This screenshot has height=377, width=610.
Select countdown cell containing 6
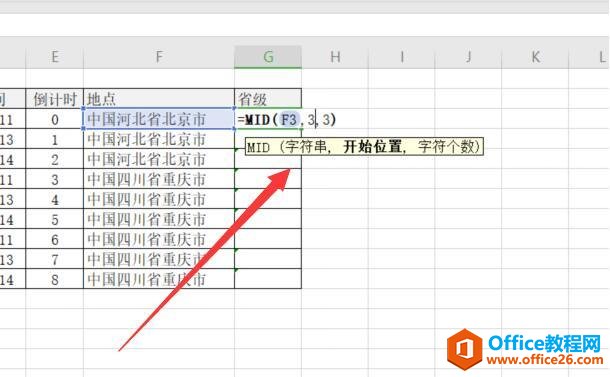pyautogui.click(x=54, y=239)
